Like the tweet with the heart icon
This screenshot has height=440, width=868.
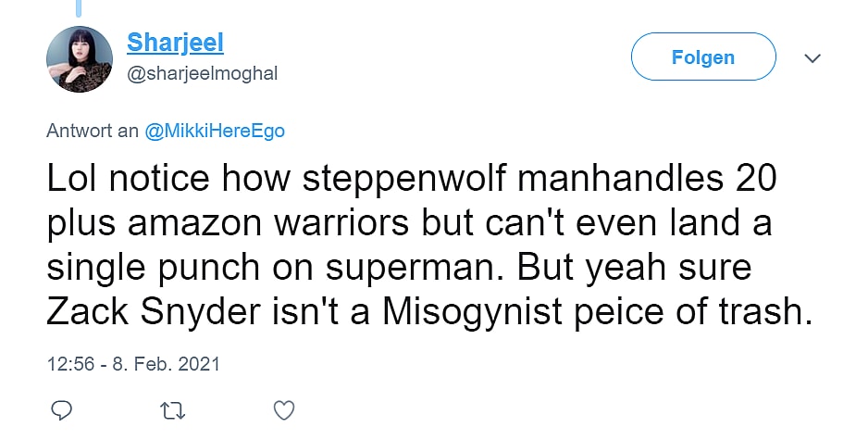[285, 409]
